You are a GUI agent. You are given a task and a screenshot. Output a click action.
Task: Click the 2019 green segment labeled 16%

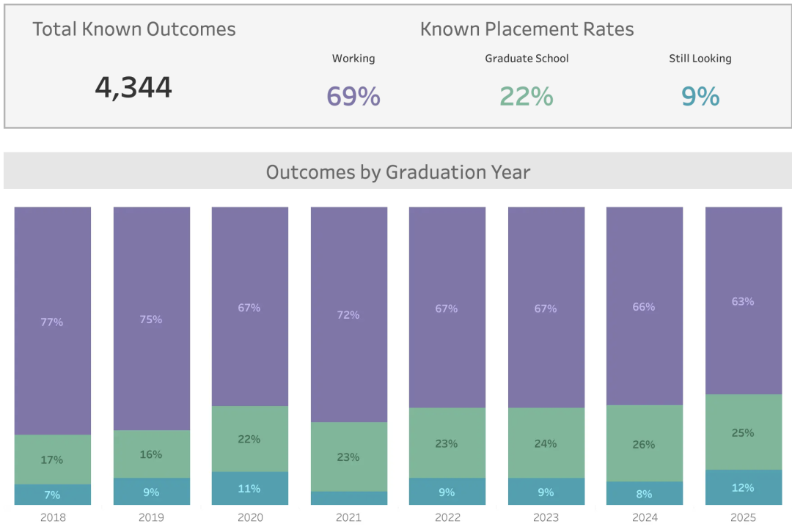[152, 454]
